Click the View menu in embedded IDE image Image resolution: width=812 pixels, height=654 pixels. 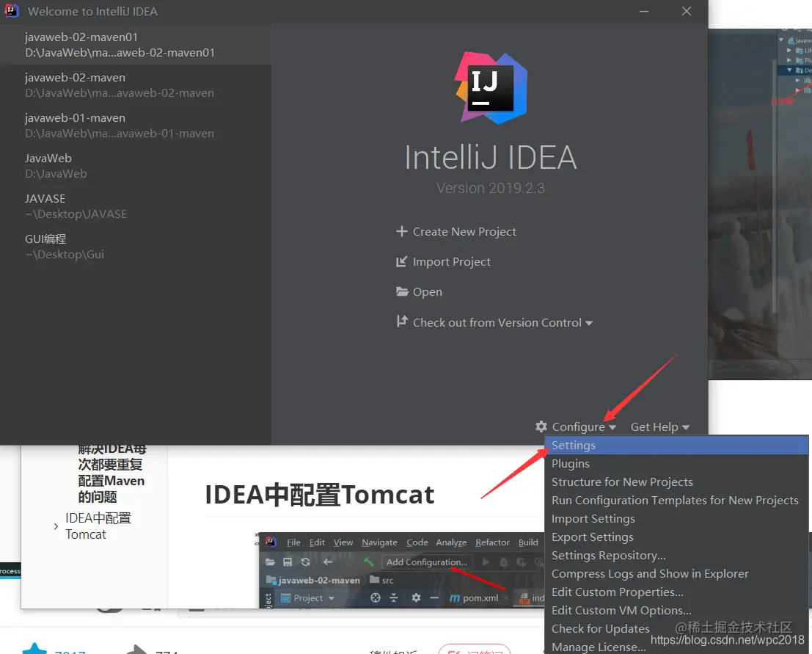click(x=343, y=542)
